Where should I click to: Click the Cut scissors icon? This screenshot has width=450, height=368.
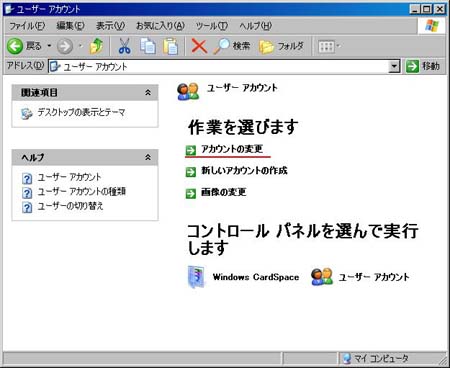(124, 46)
